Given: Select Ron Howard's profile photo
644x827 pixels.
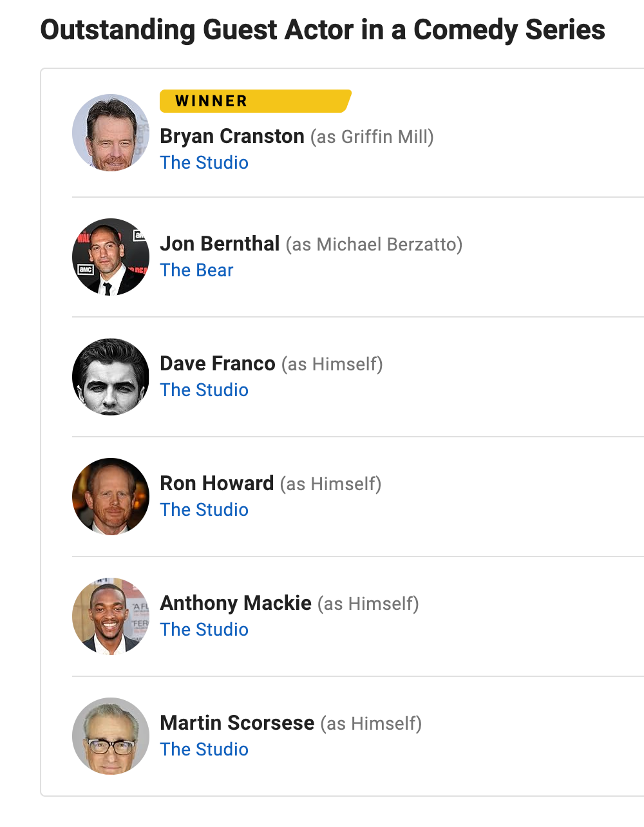Looking at the screenshot, I should tap(111, 497).
